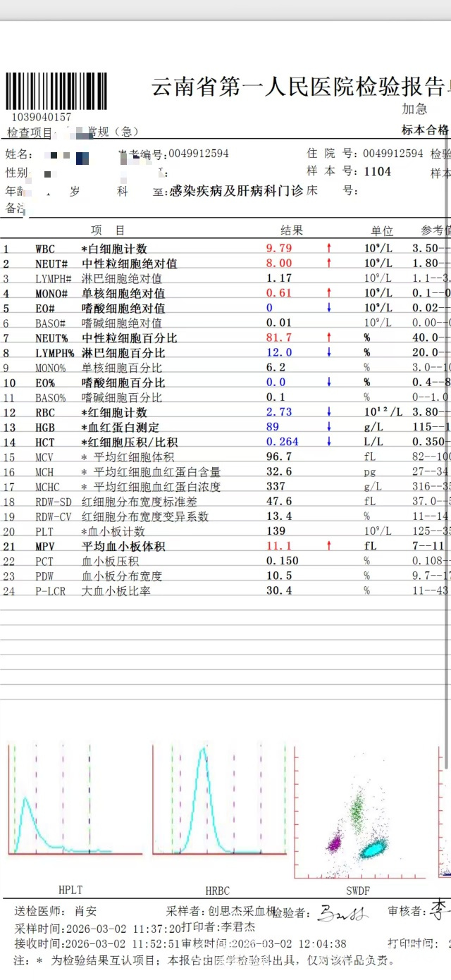Select the 项目 column header
Image resolution: width=451 pixels, height=980 pixels.
point(107,230)
